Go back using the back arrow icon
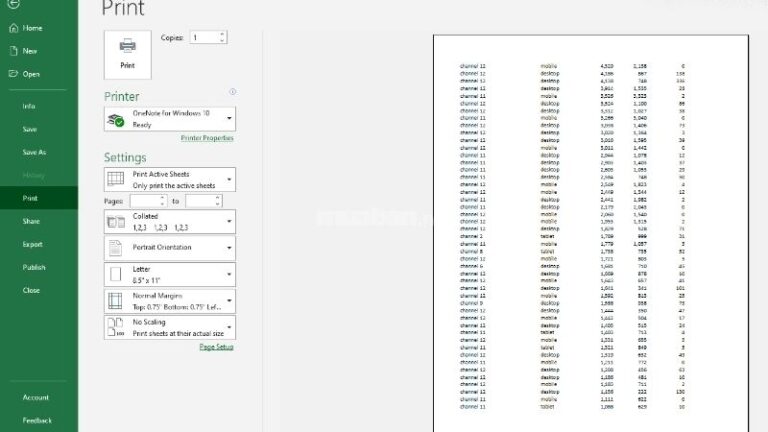Viewport: 768px width, 432px height. click(14, 4)
